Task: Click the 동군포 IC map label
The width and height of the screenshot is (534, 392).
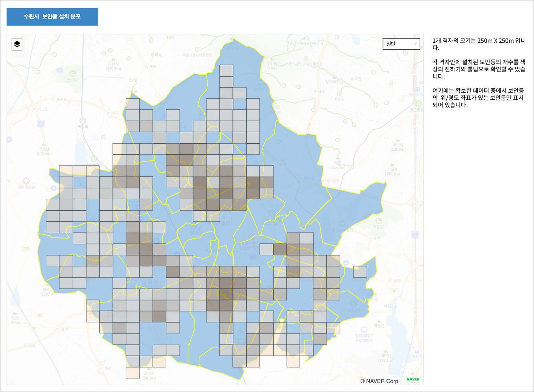Action: (x=59, y=99)
